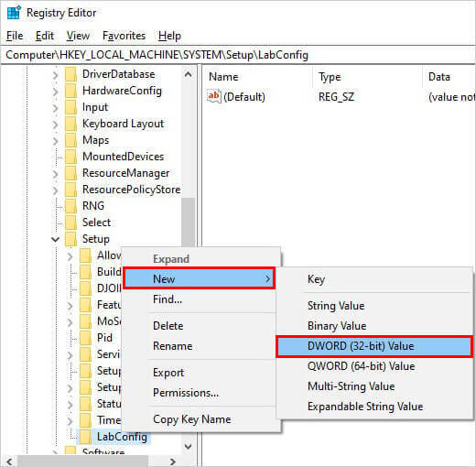Click QWORD (64-bit) Value entry

[x=361, y=366]
